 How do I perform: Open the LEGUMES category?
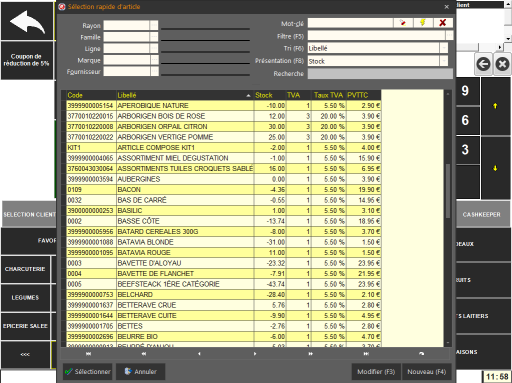click(25, 297)
